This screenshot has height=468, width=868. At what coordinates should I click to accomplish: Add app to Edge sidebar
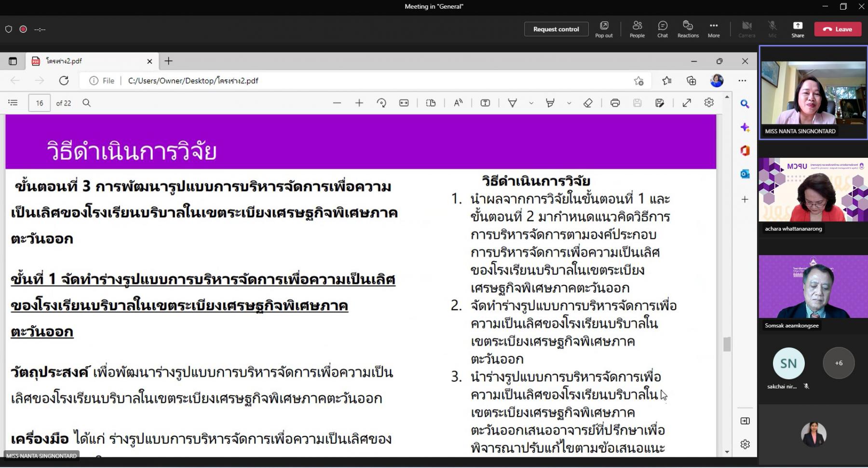(x=745, y=199)
